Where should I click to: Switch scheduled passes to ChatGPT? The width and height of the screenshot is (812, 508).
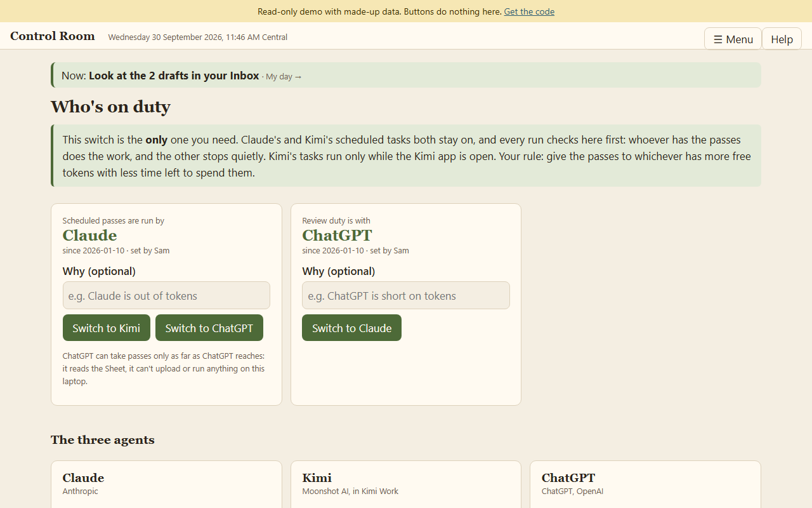(x=209, y=328)
